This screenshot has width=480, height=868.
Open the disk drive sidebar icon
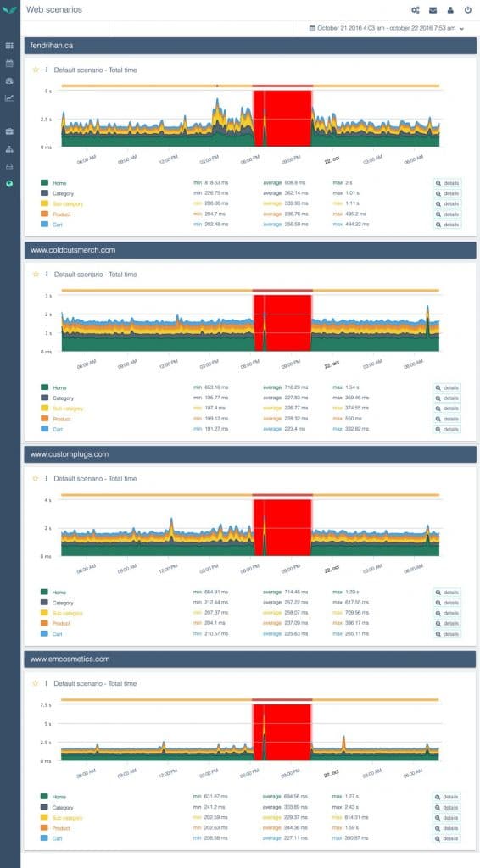(9, 166)
